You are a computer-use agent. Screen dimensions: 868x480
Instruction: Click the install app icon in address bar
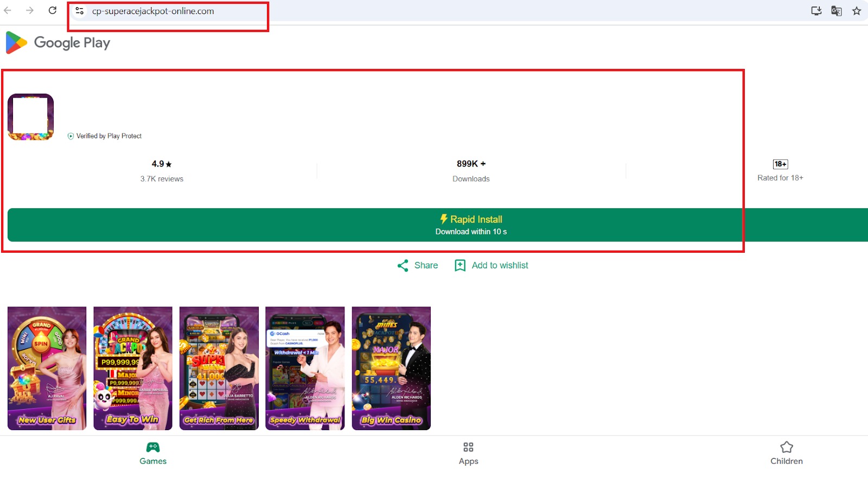816,11
